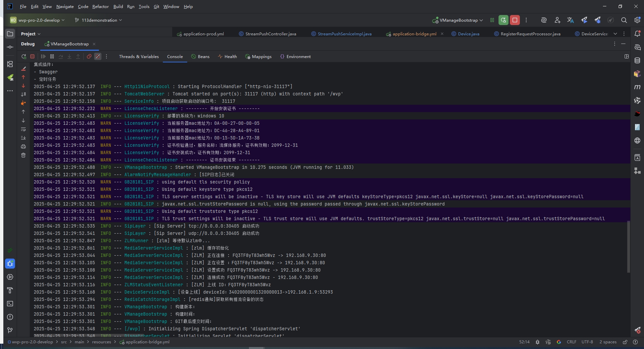This screenshot has height=349, width=644.
Task: Click the Mute Breakpoints icon
Action: 98,57
